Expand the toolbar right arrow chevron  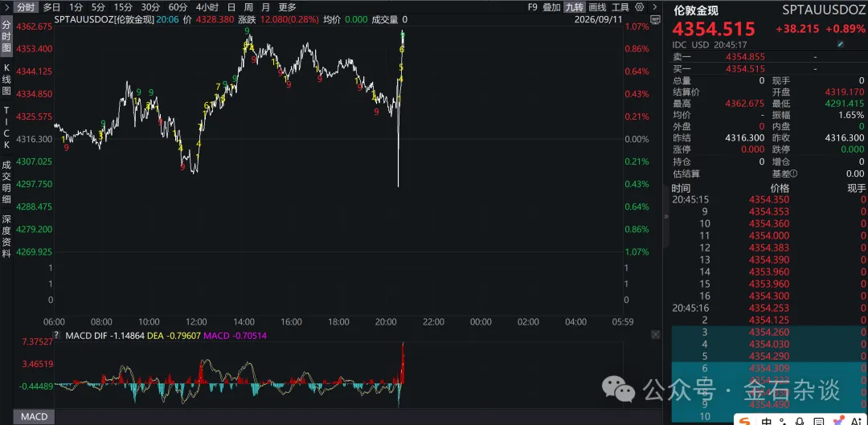point(655,7)
